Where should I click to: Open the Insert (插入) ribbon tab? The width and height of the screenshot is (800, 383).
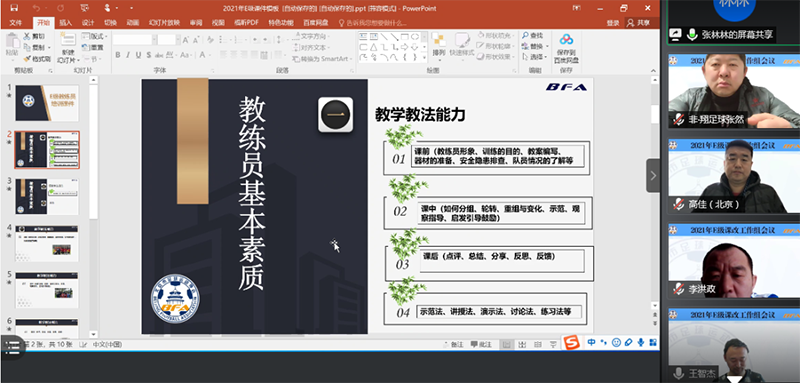click(66, 22)
